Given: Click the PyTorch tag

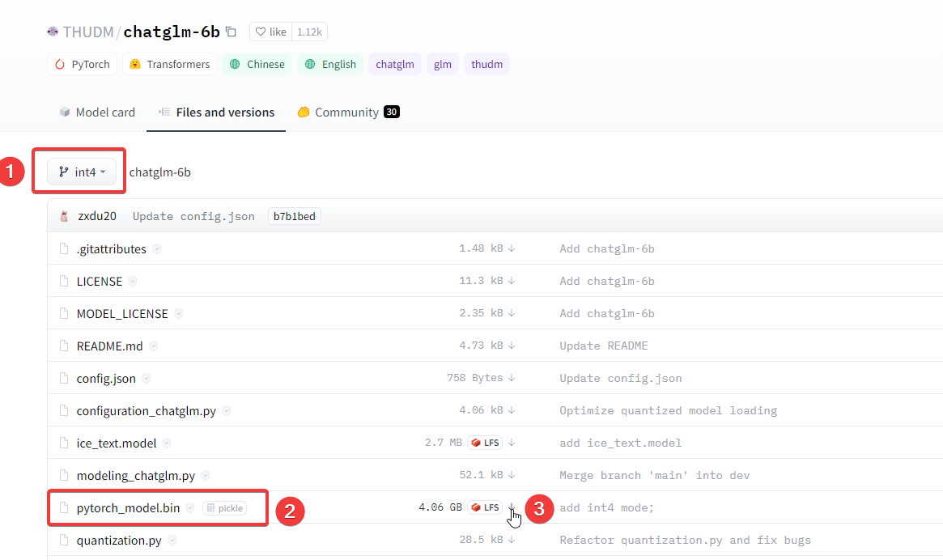Looking at the screenshot, I should (83, 65).
